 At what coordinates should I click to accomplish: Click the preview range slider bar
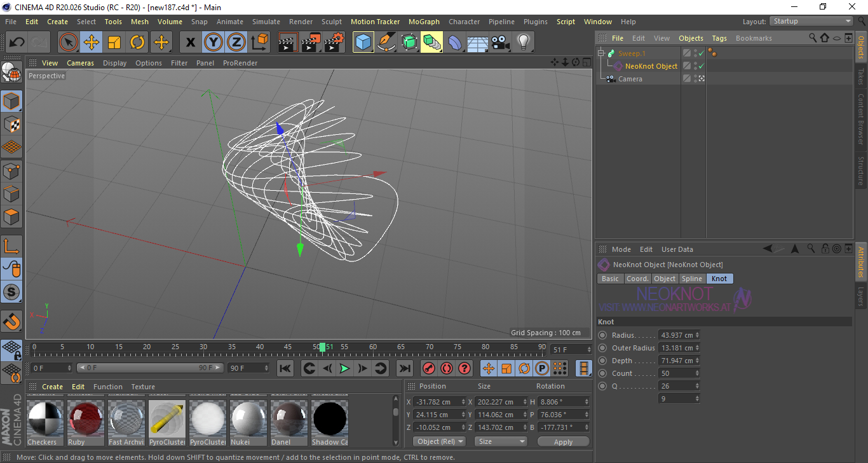point(150,368)
